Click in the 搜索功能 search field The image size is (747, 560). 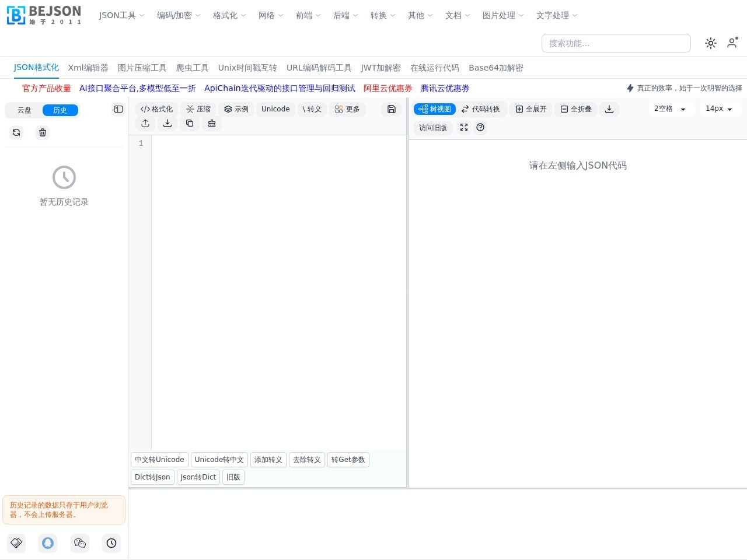pyautogui.click(x=616, y=43)
